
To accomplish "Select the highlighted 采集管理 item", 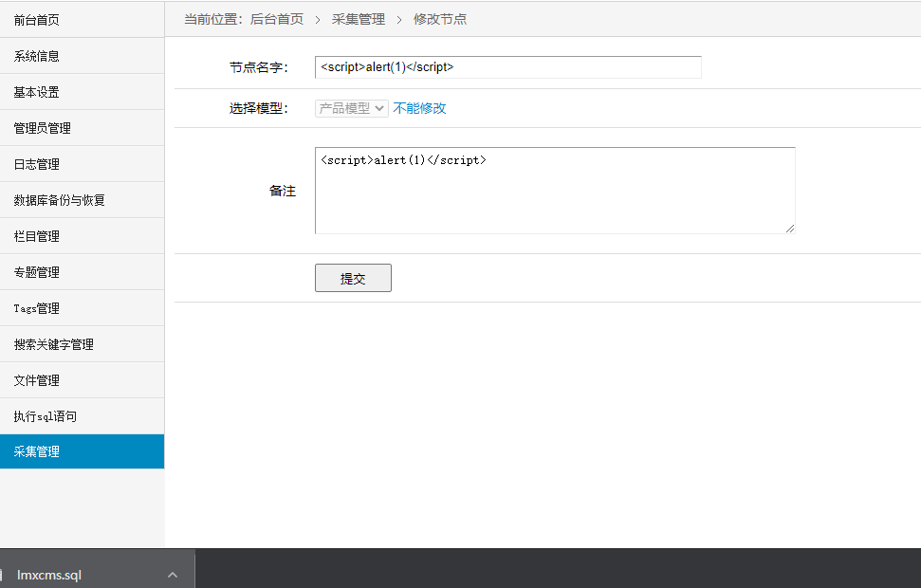I will (82, 451).
